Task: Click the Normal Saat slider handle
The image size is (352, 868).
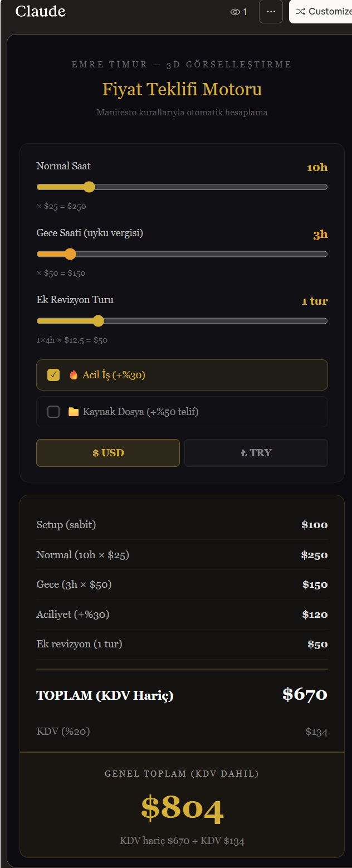Action: (89, 187)
